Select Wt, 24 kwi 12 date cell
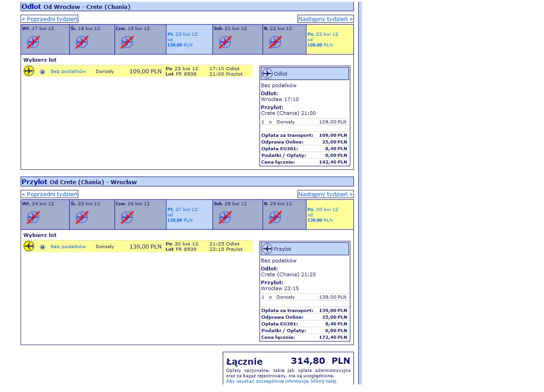 [x=45, y=215]
